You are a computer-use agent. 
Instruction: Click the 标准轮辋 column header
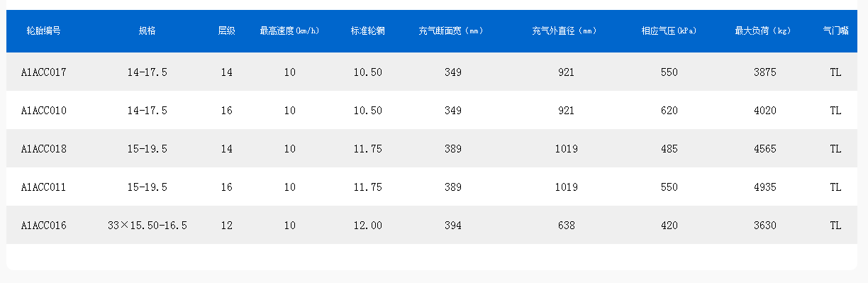click(x=367, y=31)
